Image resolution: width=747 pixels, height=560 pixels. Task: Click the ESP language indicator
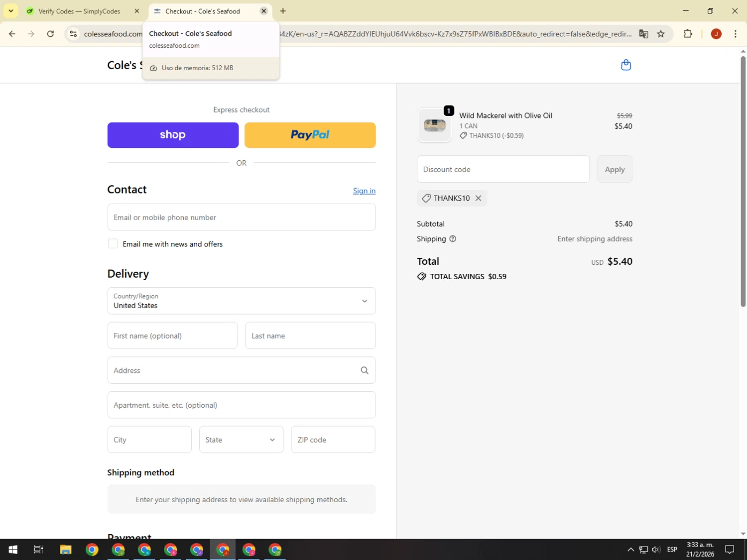click(672, 550)
